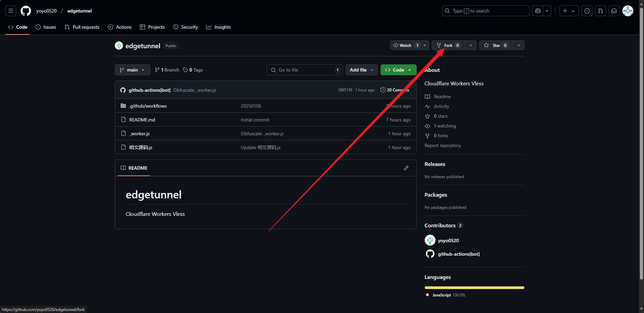The height and width of the screenshot is (313, 644).
Task: Open Pull requests icon in top header
Action: 601,11
